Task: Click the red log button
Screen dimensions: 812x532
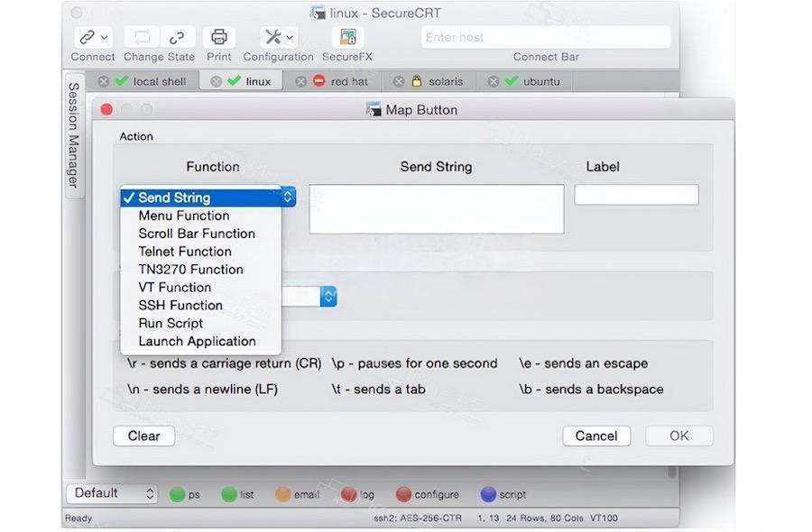Action: tap(358, 495)
